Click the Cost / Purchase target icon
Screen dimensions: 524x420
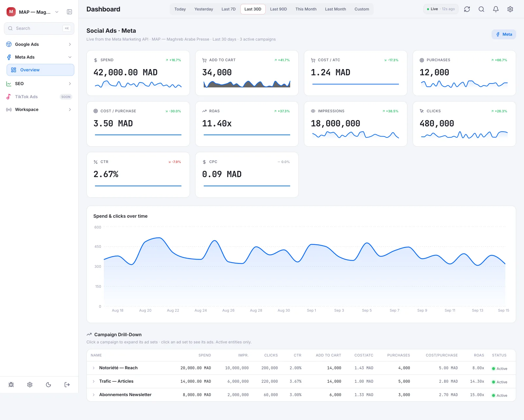click(x=96, y=111)
